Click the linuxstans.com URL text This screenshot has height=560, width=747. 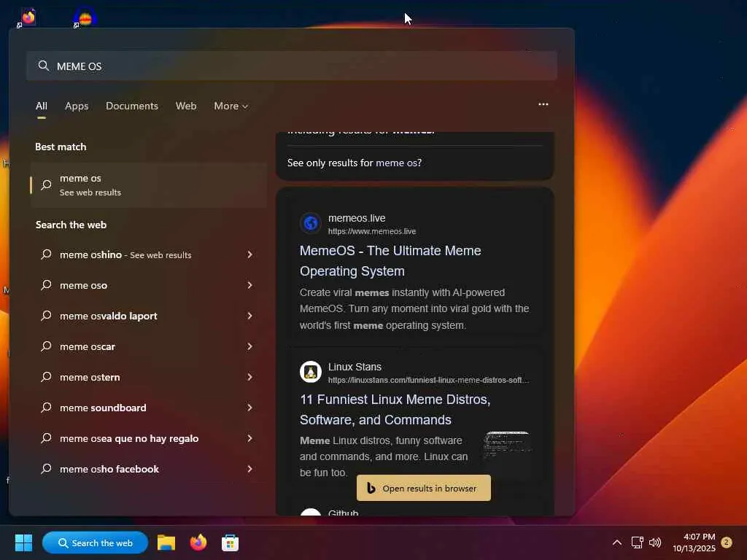(x=428, y=380)
